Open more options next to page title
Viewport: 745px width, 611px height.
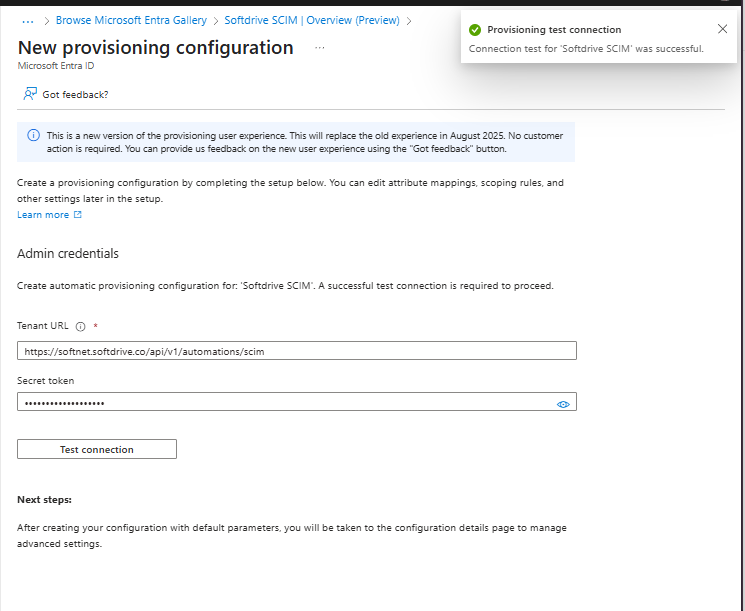[x=320, y=48]
